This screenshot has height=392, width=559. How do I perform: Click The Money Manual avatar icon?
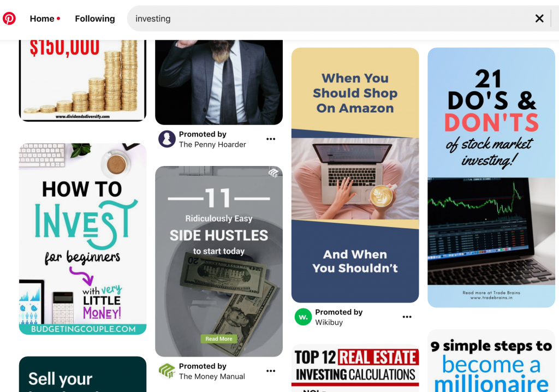(x=167, y=371)
